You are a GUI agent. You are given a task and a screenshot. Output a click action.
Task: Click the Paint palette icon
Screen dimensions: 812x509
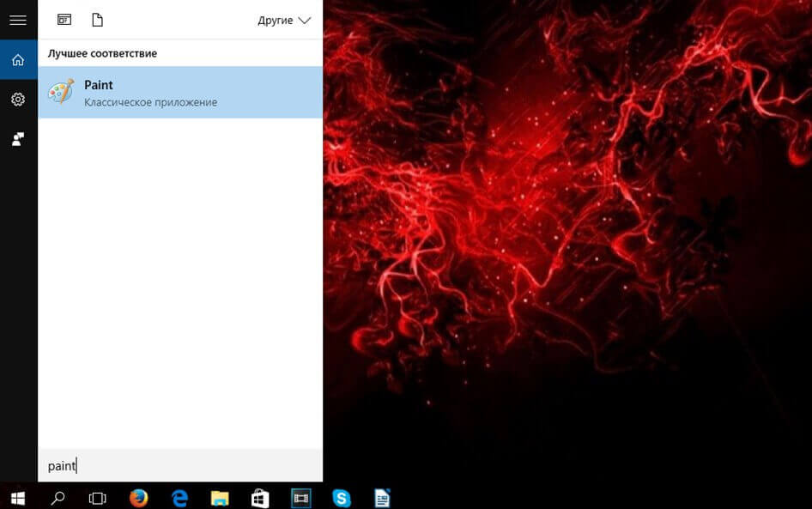pyautogui.click(x=61, y=93)
